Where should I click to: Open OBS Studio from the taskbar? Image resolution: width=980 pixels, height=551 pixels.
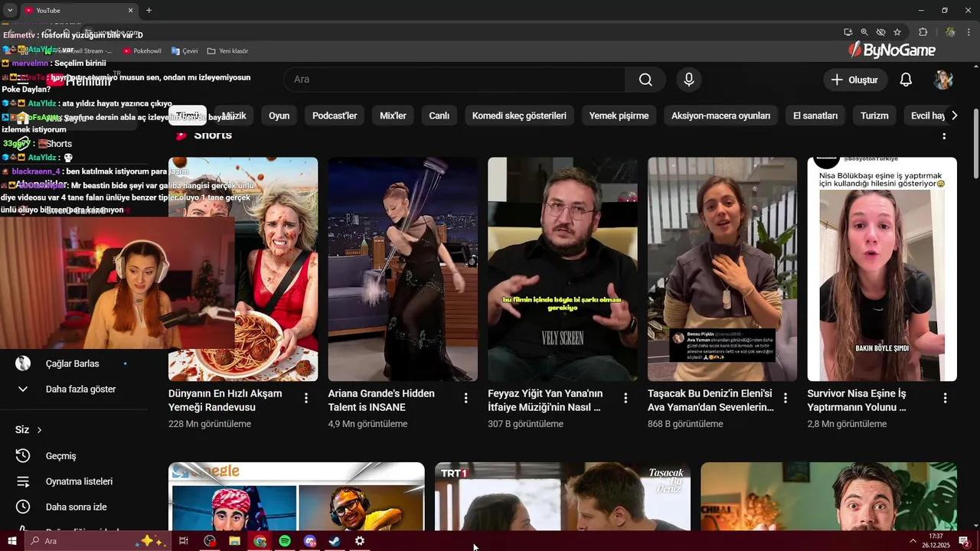pos(210,541)
